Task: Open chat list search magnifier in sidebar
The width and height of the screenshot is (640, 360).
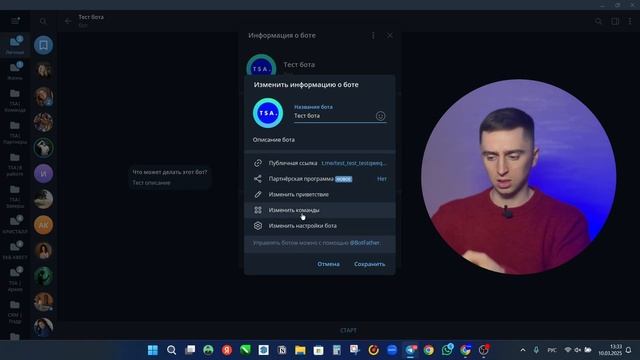Action: point(43,21)
